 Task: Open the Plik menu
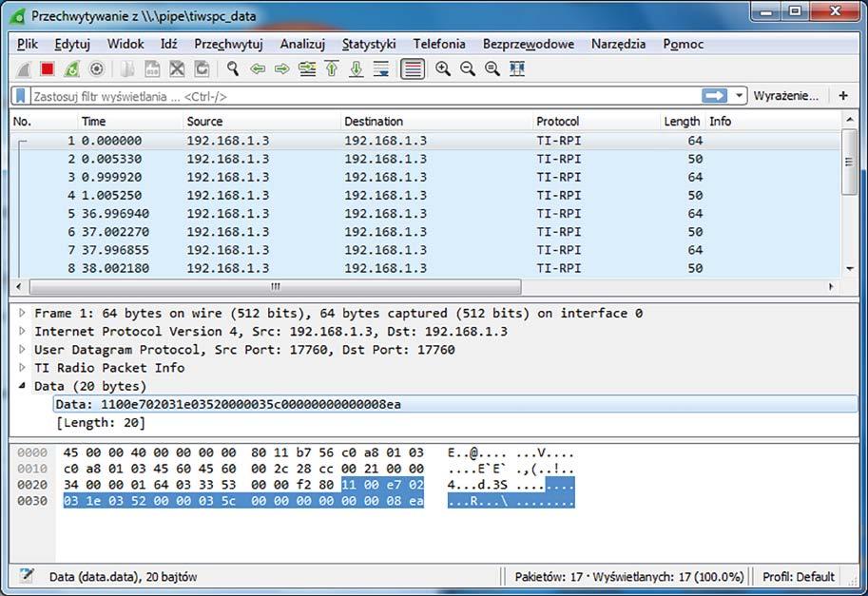click(x=28, y=45)
